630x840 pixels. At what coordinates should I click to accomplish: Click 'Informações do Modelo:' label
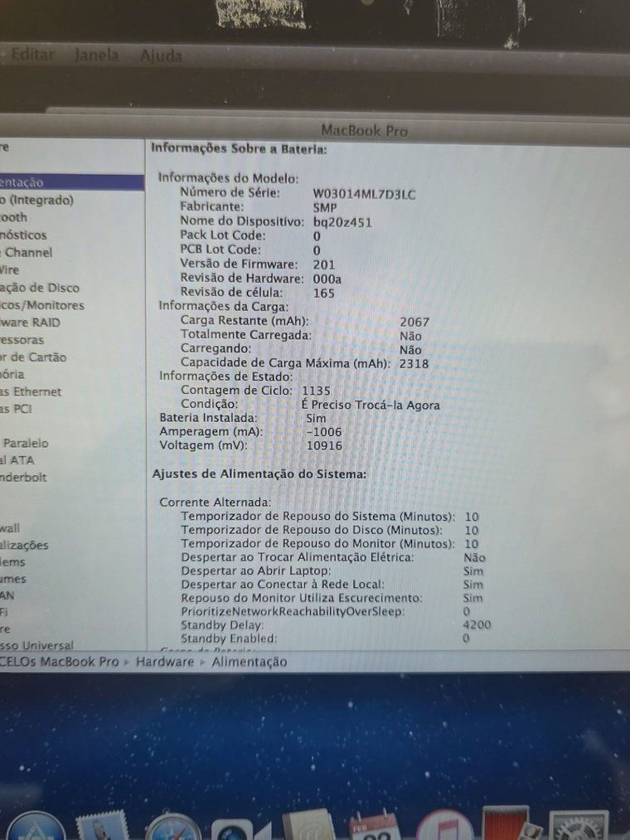[228, 177]
